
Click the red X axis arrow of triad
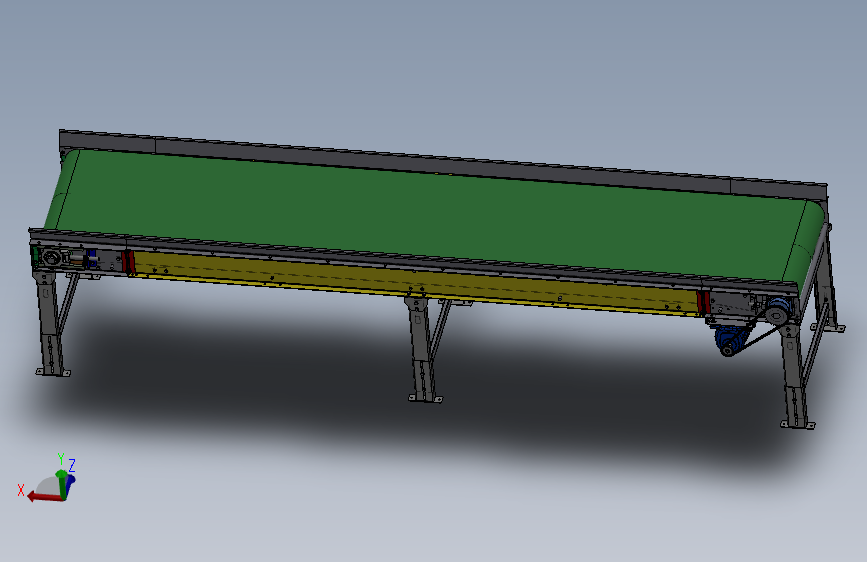[x=43, y=497]
